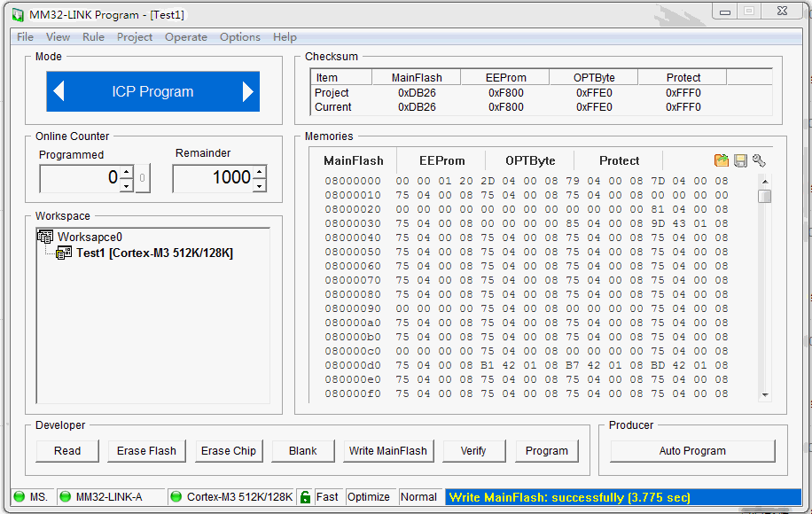The width and height of the screenshot is (812, 514).
Task: Open the Operate menu
Action: tap(186, 36)
